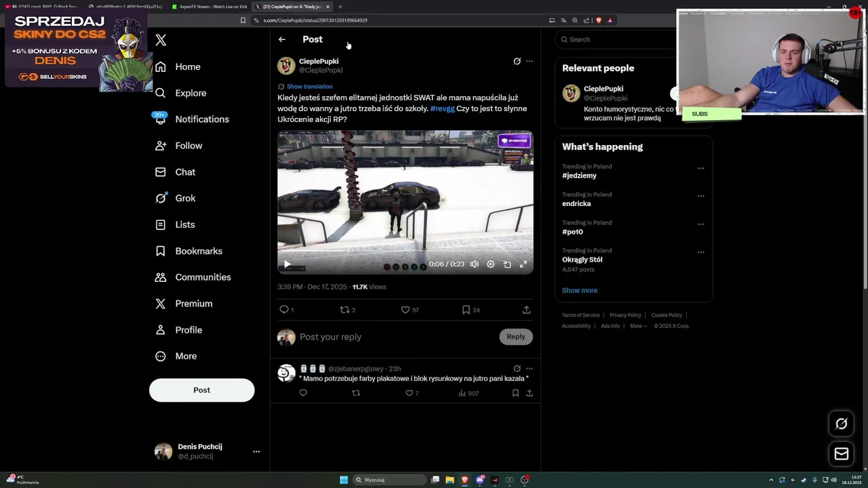Screen dimensions: 868x488
Task: Expand the More menu in sidebar
Action: click(176, 356)
